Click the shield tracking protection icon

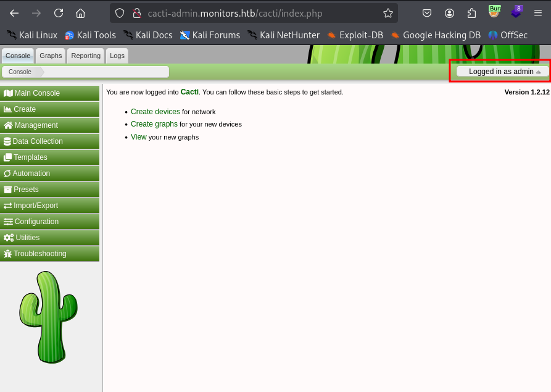(120, 14)
